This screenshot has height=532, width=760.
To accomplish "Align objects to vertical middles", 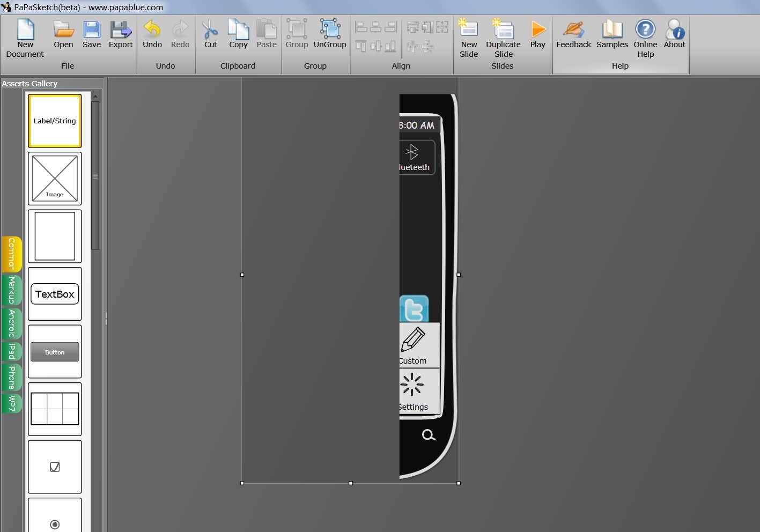I will (376, 47).
